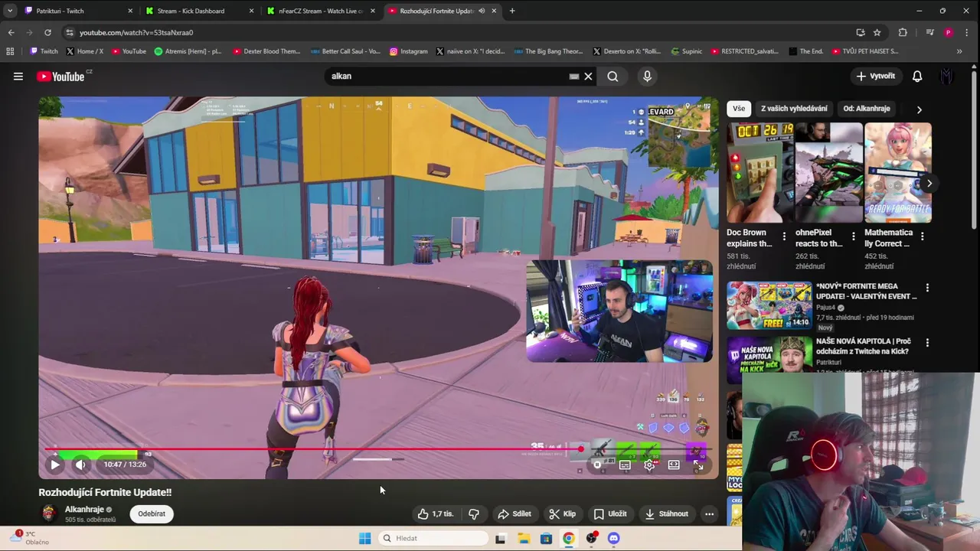Dislike the video
Viewport: 980px width, 551px height.
(474, 514)
